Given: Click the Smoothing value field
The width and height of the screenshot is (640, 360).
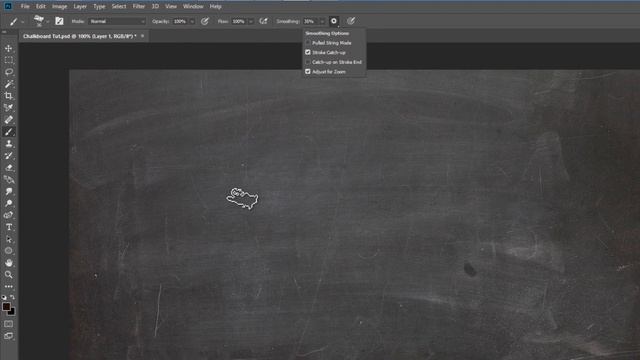Looking at the screenshot, I should [311, 21].
